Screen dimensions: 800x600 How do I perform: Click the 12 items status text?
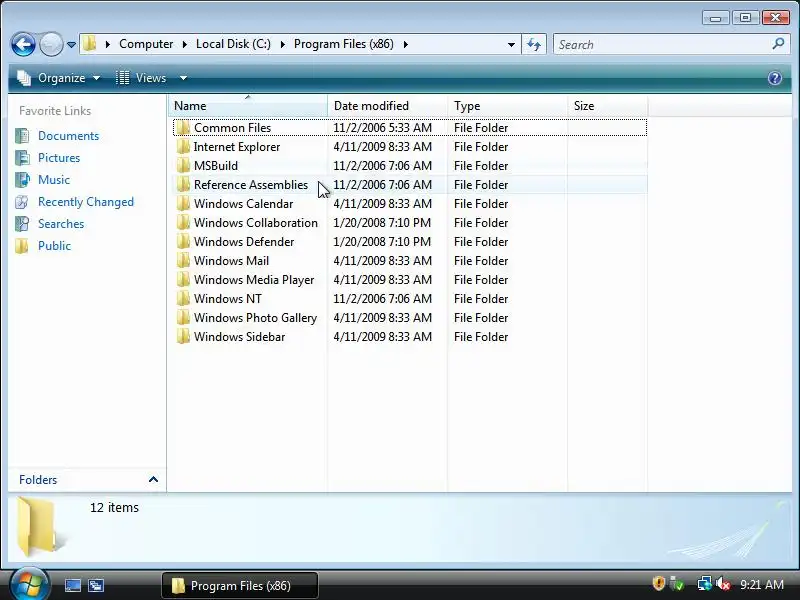[114, 508]
